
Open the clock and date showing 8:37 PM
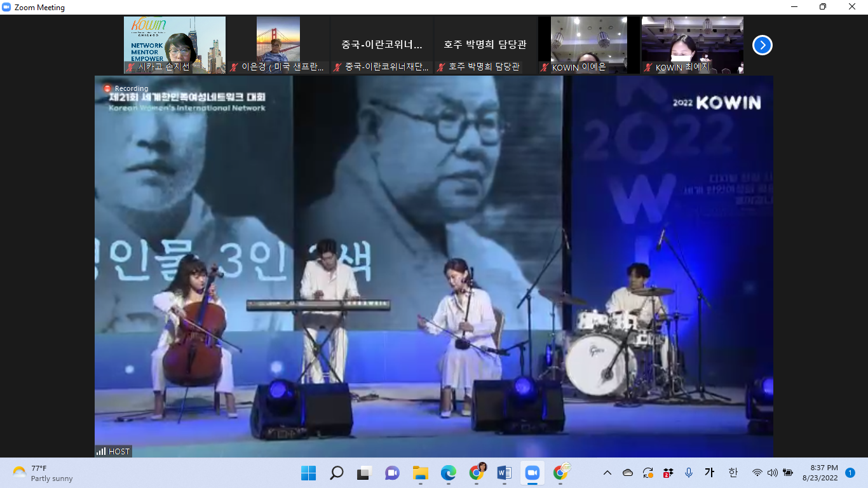click(x=820, y=473)
